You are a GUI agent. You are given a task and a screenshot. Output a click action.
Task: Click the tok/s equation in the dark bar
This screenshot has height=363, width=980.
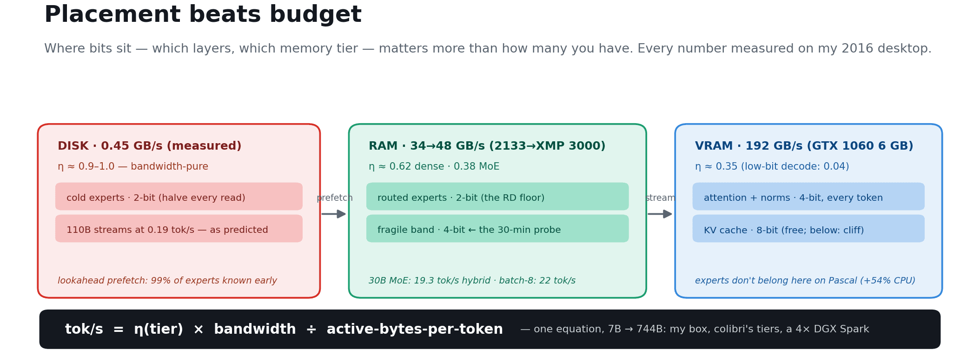pyautogui.click(x=284, y=329)
